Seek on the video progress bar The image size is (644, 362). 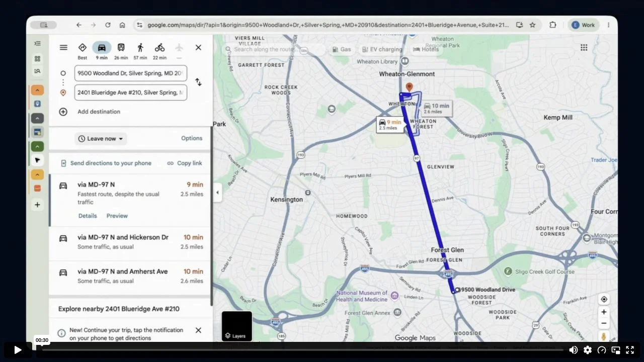click(303, 350)
